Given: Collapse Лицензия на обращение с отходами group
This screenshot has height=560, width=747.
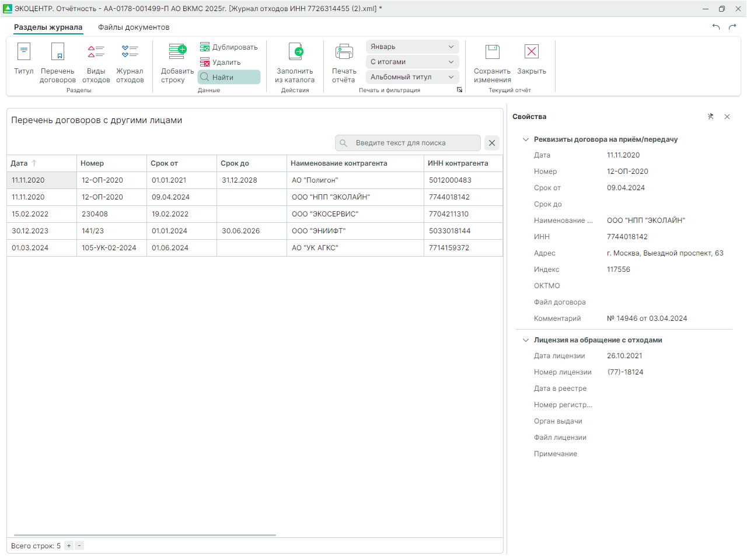Looking at the screenshot, I should pos(525,340).
